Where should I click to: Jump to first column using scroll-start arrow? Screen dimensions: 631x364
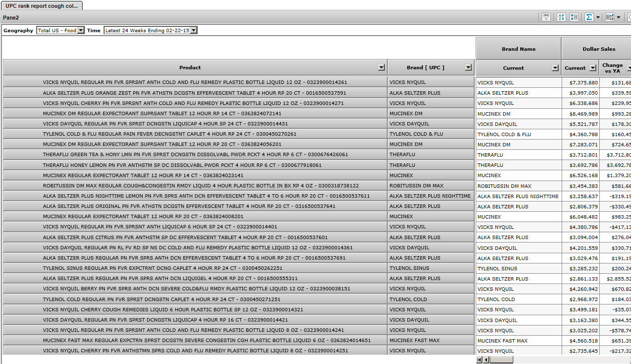click(x=480, y=360)
